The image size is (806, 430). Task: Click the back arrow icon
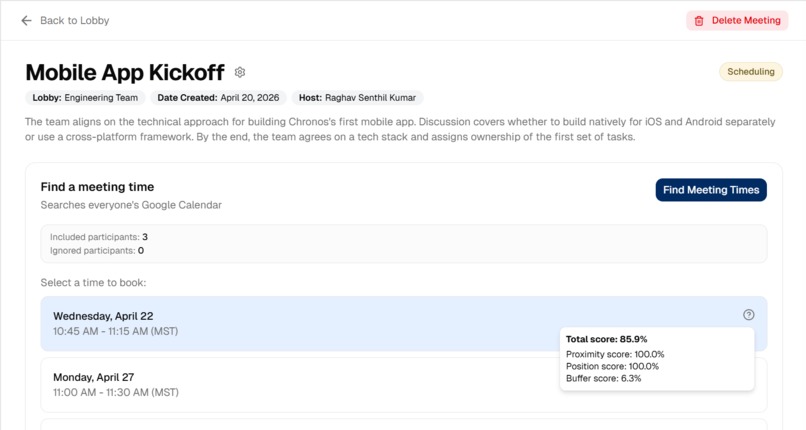pos(26,21)
